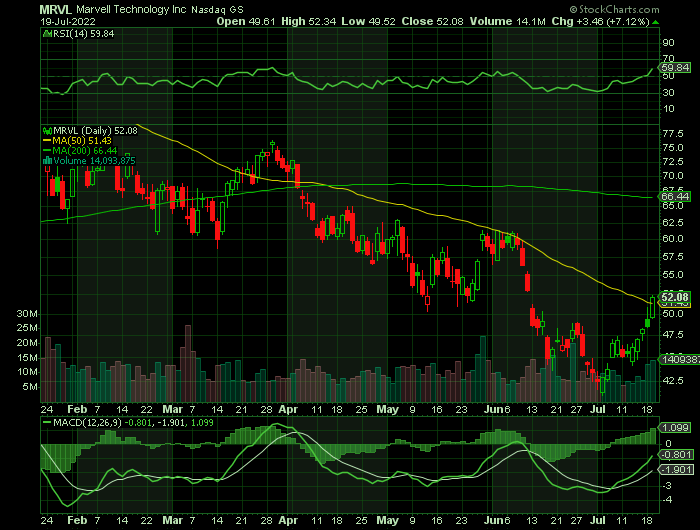The width and height of the screenshot is (700, 530).
Task: Click the 90 level on RSI axis
Action: pyautogui.click(x=668, y=43)
